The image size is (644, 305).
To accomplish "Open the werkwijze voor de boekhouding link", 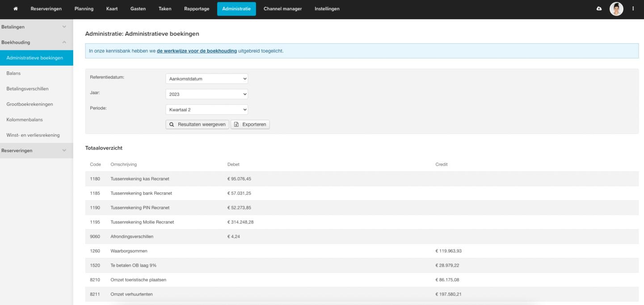I will 197,51.
